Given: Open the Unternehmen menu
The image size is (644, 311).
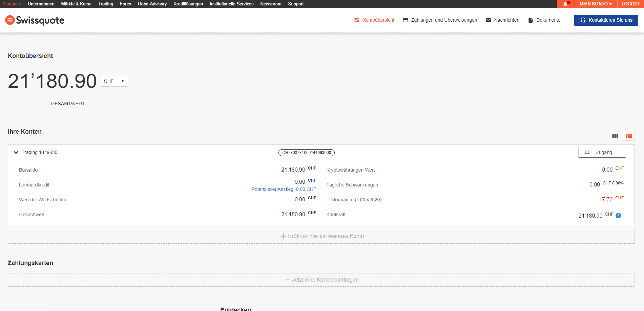Looking at the screenshot, I should [x=41, y=4].
